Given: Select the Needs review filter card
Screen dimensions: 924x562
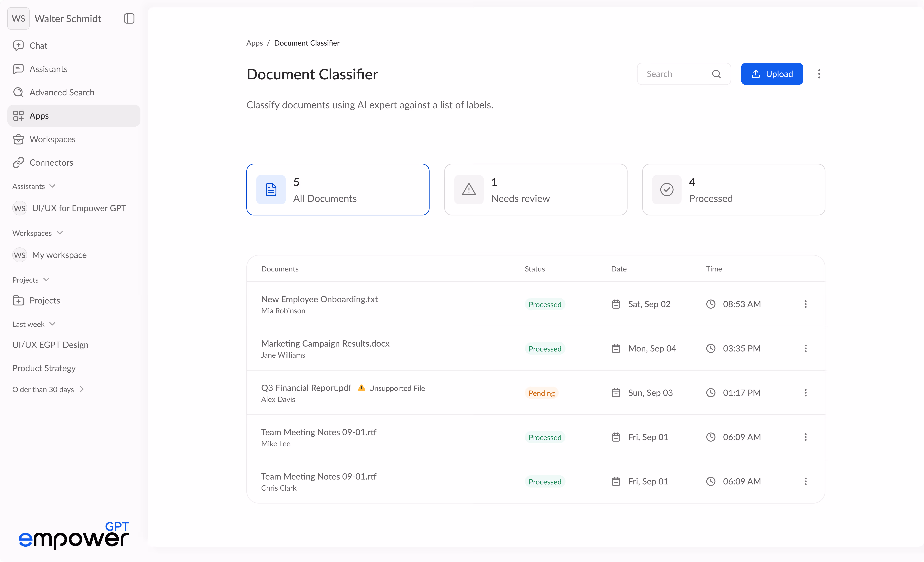Looking at the screenshot, I should 535,190.
